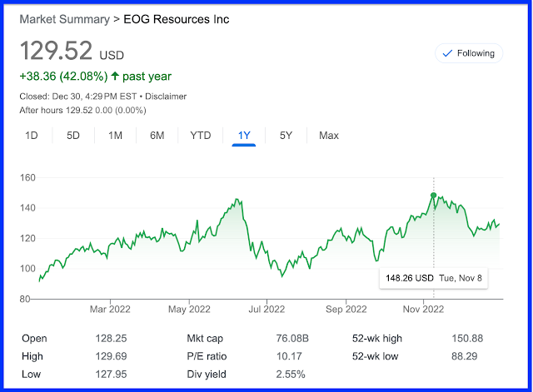
Task: Click the P/E ratio value 10.17
Action: tap(289, 356)
